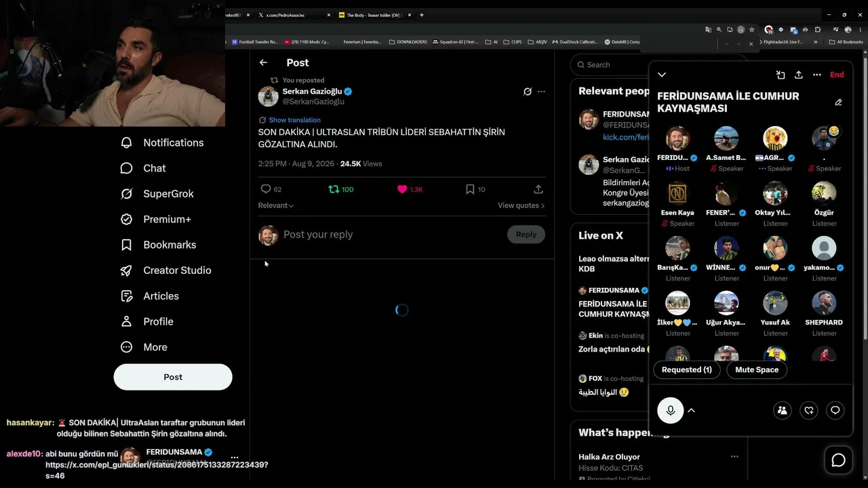Bookmark this page with the star icon
868x488 pixels.
(751, 30)
